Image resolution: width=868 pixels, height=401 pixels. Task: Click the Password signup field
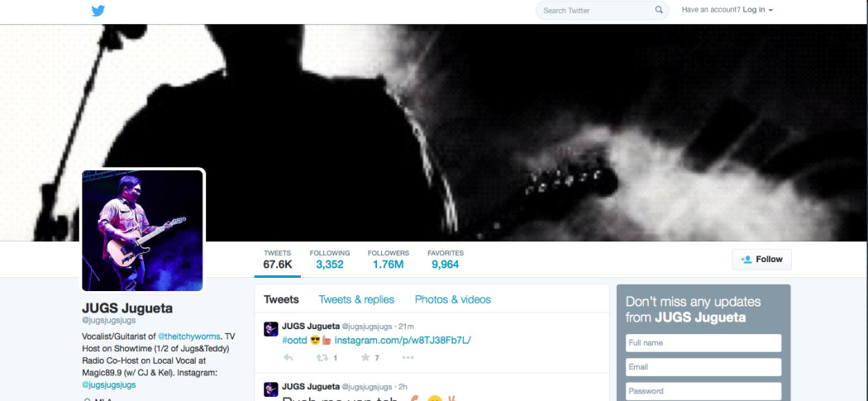pyautogui.click(x=703, y=391)
